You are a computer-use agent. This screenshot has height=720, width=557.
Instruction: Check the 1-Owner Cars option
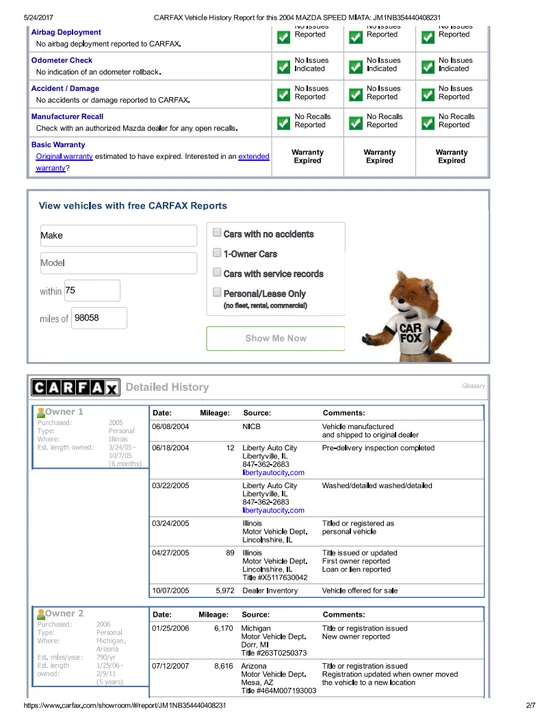coord(217,253)
